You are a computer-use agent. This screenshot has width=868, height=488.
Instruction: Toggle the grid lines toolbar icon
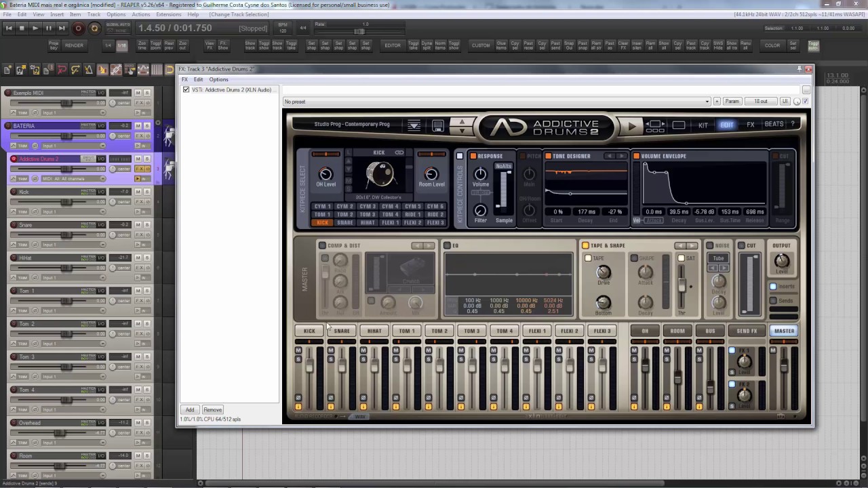point(157,70)
